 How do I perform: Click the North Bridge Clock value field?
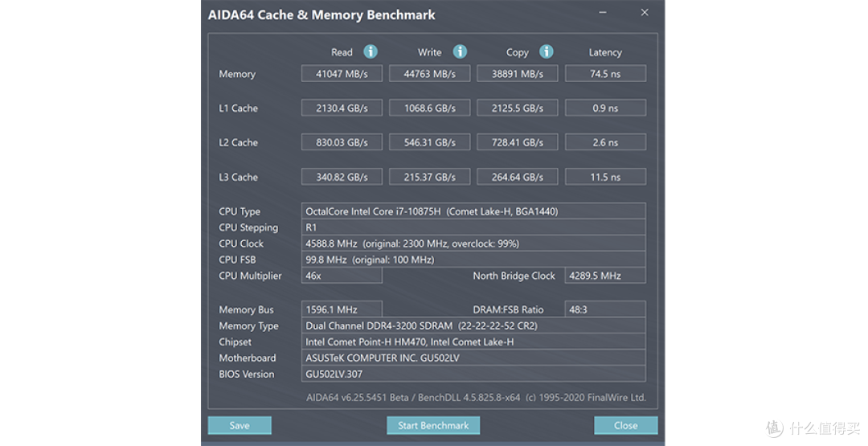[x=605, y=276]
